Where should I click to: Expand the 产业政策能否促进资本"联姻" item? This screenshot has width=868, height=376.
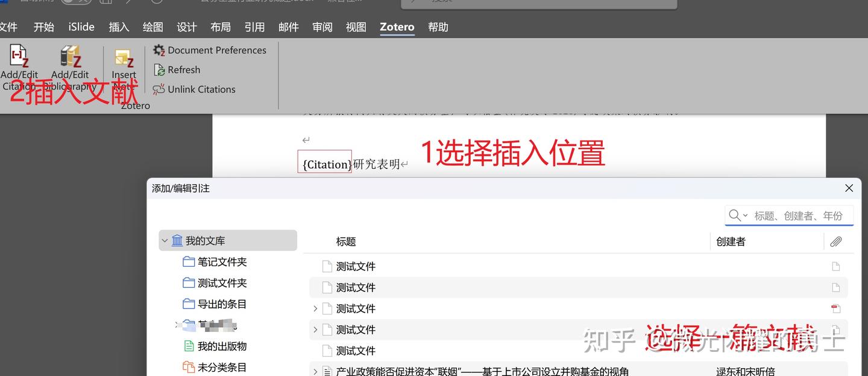click(315, 371)
